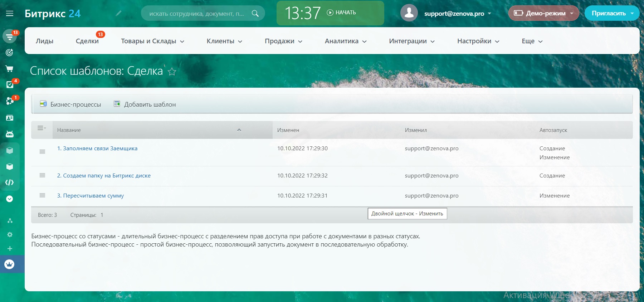Open the row menu for Заполняем связи Заемщика
Screen dimensions: 644x302
click(x=42, y=152)
